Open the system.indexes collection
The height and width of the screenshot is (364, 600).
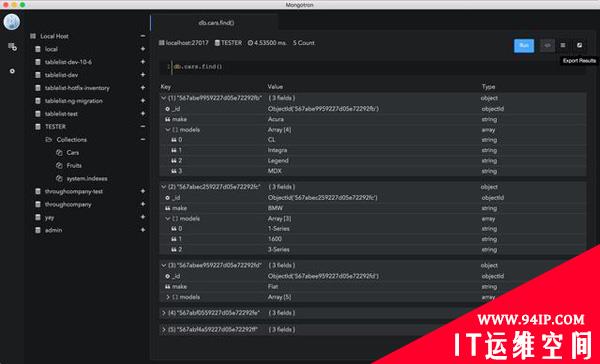(87, 178)
